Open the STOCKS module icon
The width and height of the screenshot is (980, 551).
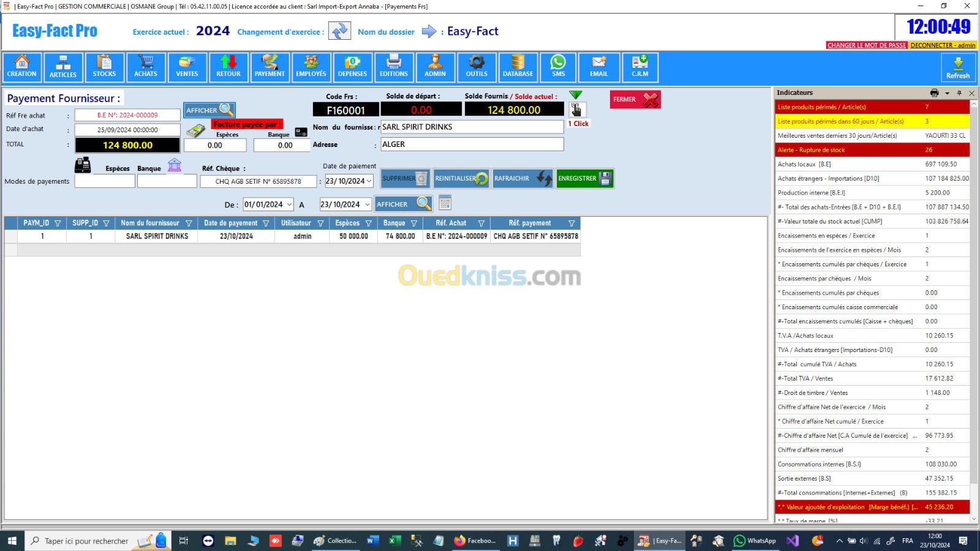click(104, 67)
